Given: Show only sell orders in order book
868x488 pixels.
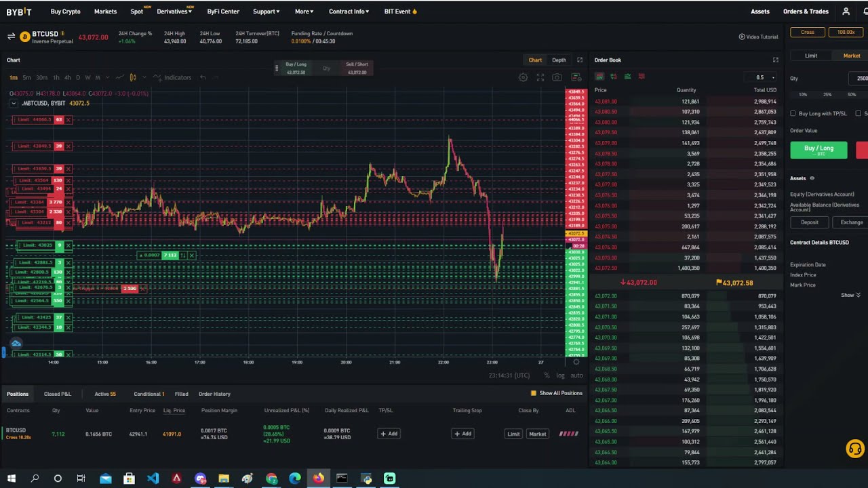Looking at the screenshot, I should (642, 77).
